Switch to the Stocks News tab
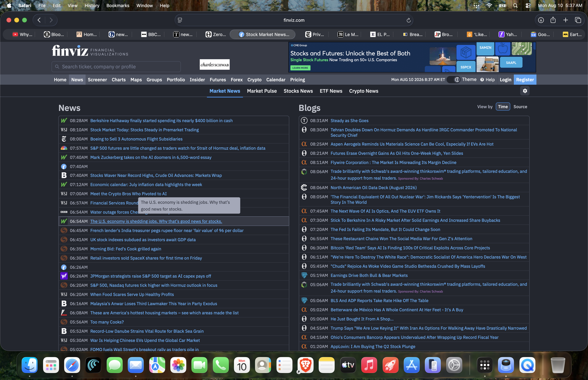The image size is (588, 380). pos(298,91)
